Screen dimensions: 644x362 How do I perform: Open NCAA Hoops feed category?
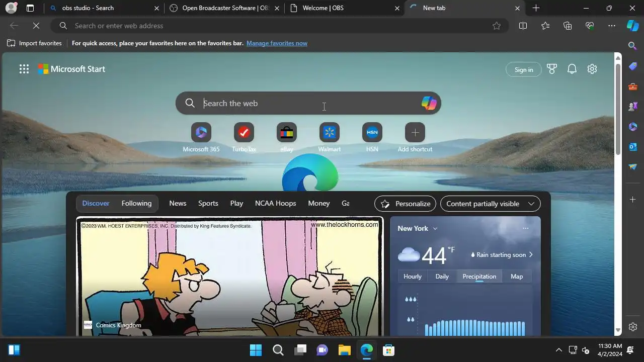click(276, 204)
